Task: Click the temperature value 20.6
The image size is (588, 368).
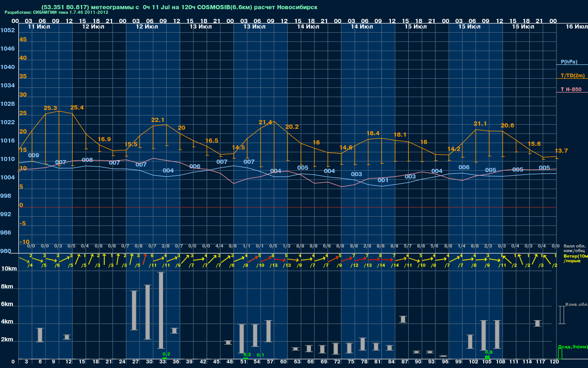Action: click(508, 126)
